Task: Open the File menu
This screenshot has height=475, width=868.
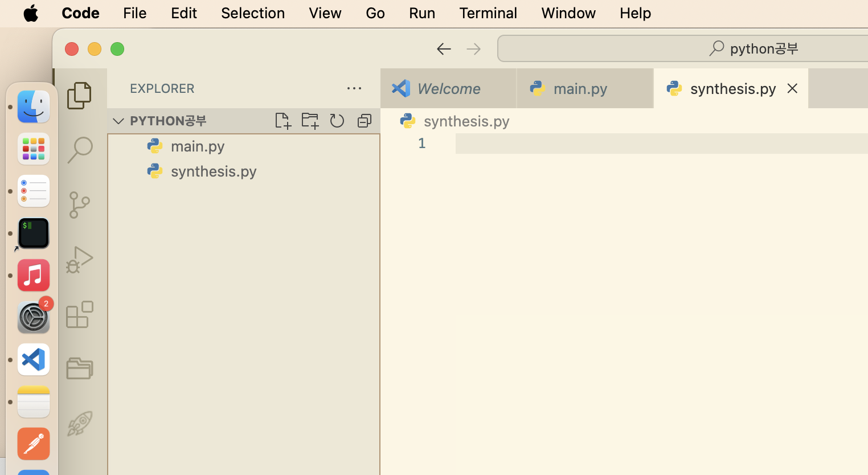Action: (135, 13)
